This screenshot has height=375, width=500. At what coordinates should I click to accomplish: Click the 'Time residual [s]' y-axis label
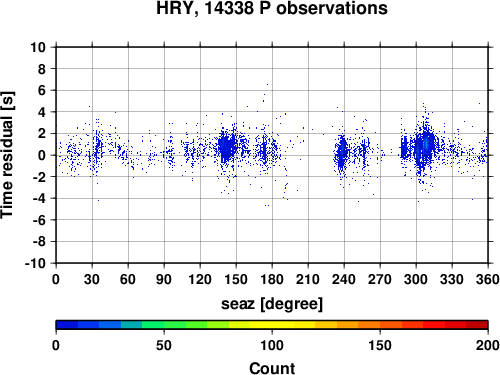7,155
